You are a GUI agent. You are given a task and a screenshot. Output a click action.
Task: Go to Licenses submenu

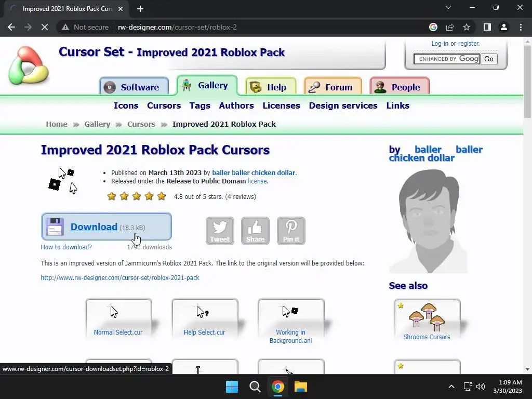(x=281, y=105)
